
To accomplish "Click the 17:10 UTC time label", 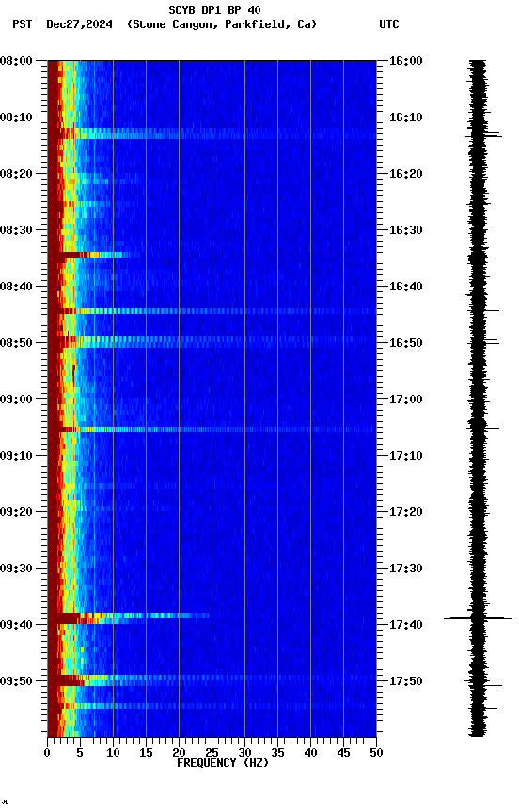I will click(x=406, y=456).
